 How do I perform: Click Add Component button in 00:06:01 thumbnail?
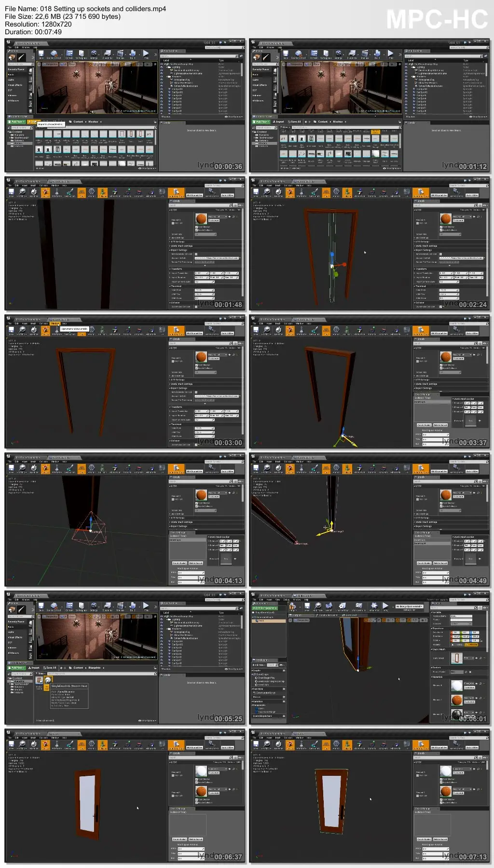point(265,608)
